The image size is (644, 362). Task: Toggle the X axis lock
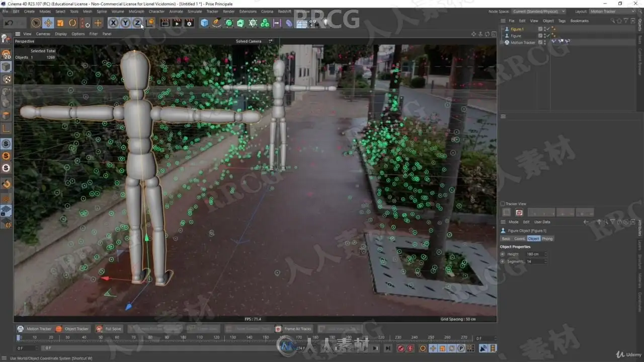pyautogui.click(x=113, y=23)
